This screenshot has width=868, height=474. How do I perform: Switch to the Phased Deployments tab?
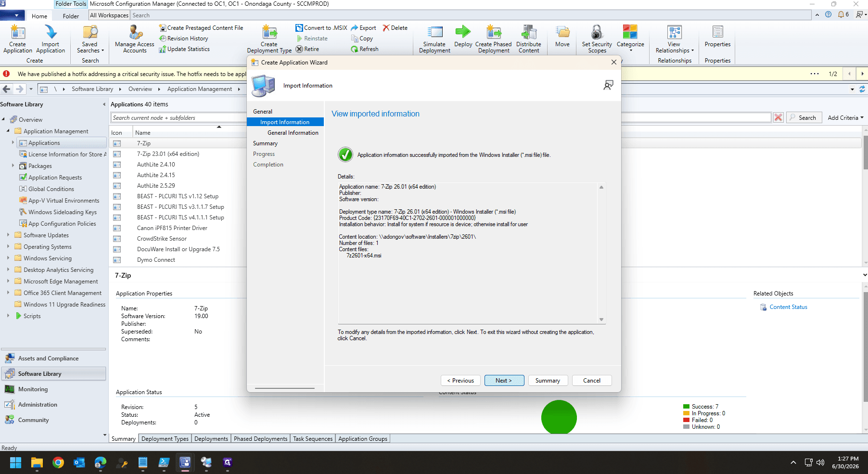(260, 439)
